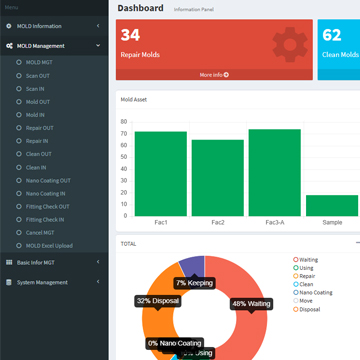Click the circle icon beside Nano Coating IN
The height and width of the screenshot is (360, 360).
(x=19, y=193)
